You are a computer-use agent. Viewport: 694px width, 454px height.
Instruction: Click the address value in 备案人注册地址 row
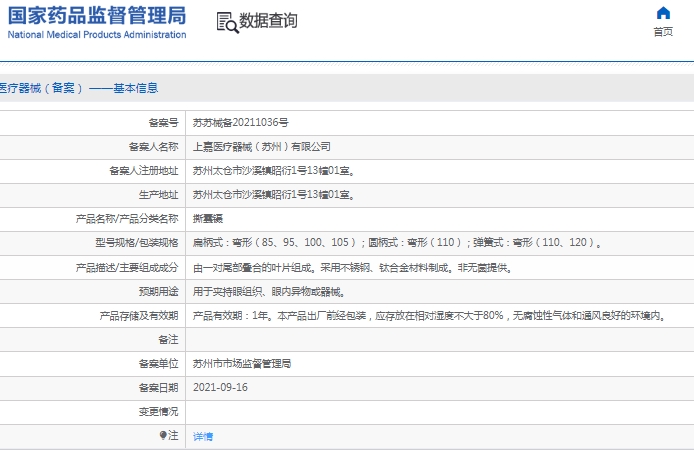coord(274,170)
